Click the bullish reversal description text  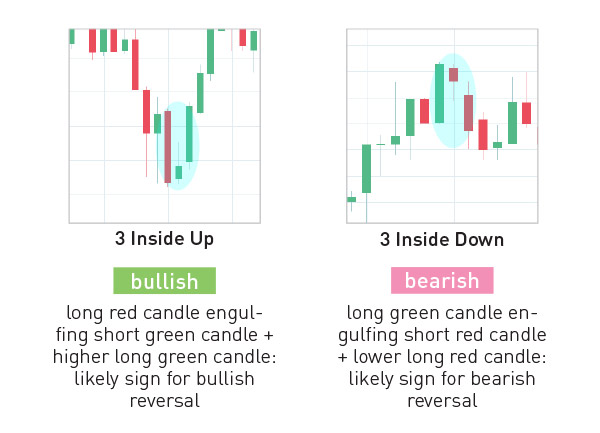(x=165, y=356)
